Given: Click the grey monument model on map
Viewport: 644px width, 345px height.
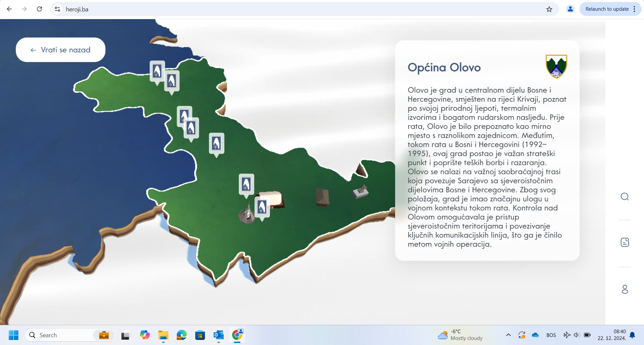Looking at the screenshot, I should (x=361, y=192).
